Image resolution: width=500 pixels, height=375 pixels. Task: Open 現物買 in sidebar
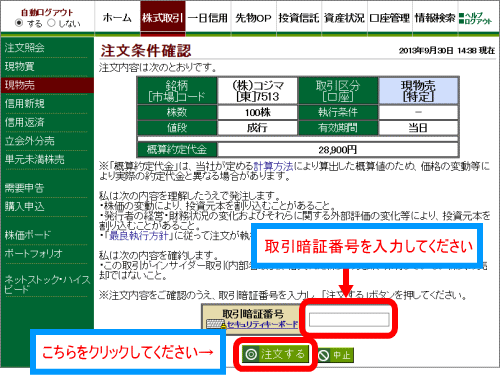point(19,66)
